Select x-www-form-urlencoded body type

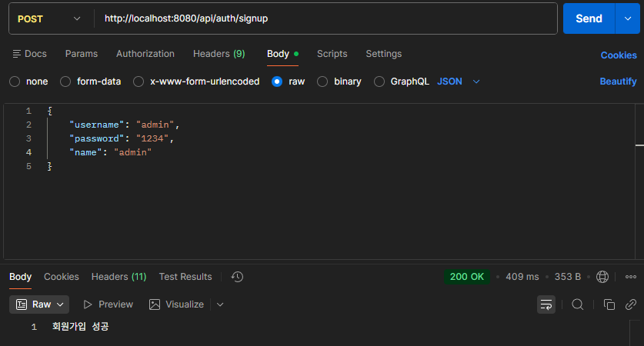pyautogui.click(x=196, y=82)
